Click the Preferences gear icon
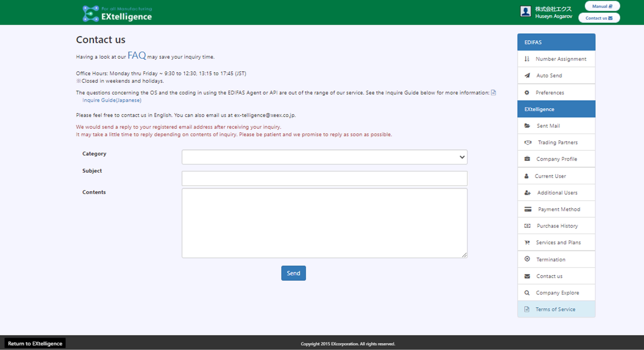The width and height of the screenshot is (644, 350). tap(527, 93)
